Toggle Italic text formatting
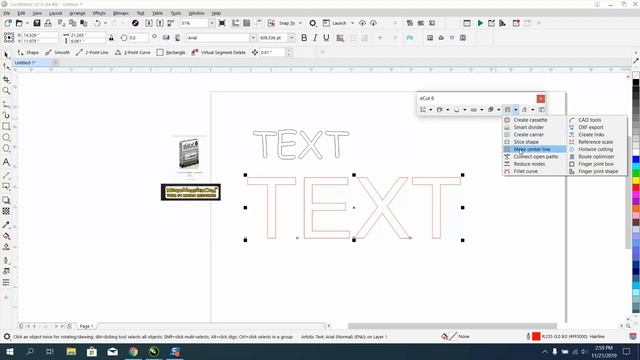The height and width of the screenshot is (360, 640). click(315, 38)
